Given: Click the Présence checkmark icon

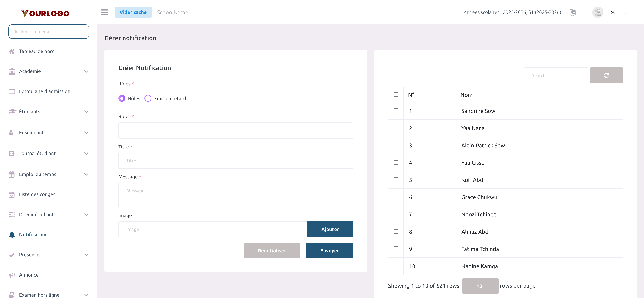Looking at the screenshot, I should click(12, 254).
